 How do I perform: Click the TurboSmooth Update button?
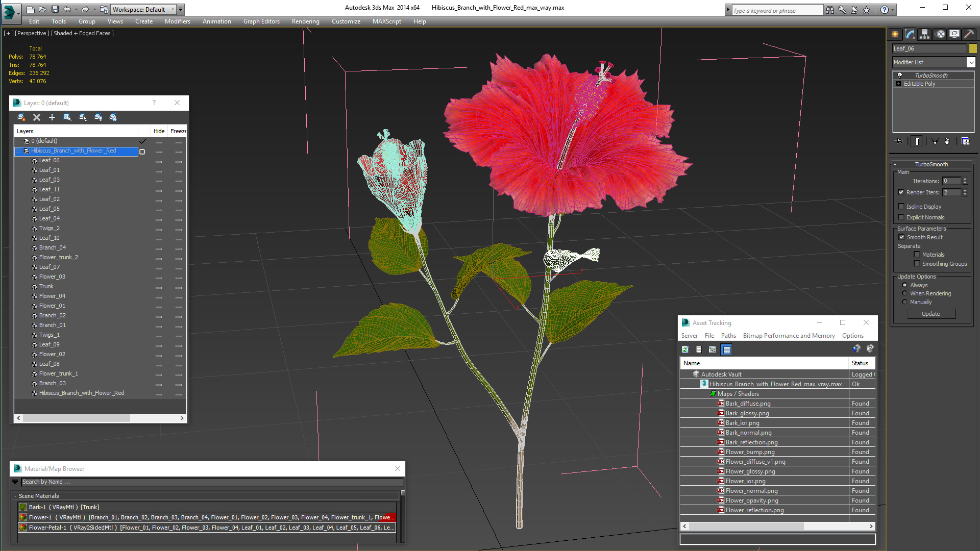coord(930,314)
